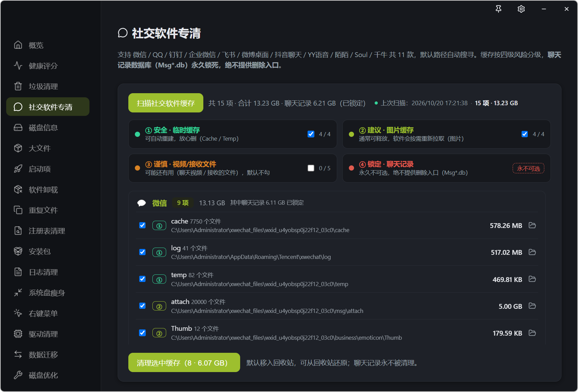Uncheck the temp row checkbox
Viewport: 578px width, 392px height.
(142, 279)
